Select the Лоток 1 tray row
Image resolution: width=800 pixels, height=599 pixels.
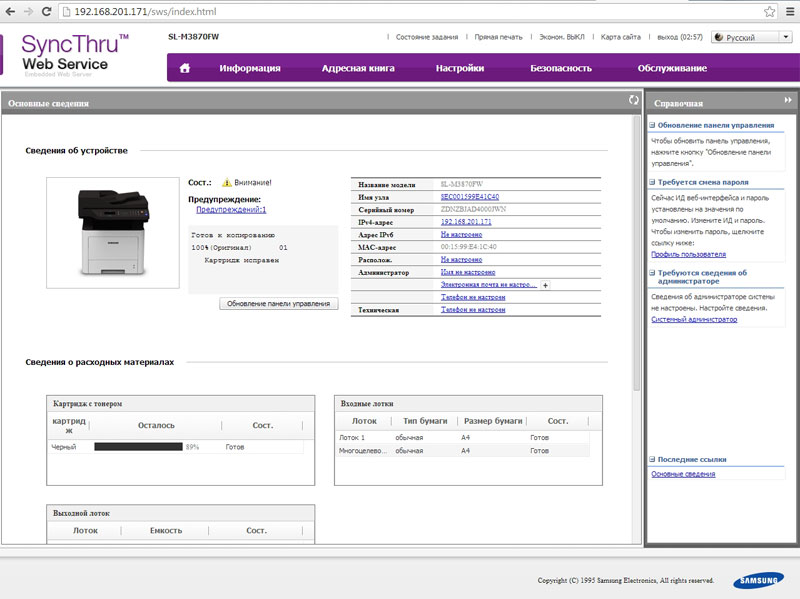coord(463,438)
